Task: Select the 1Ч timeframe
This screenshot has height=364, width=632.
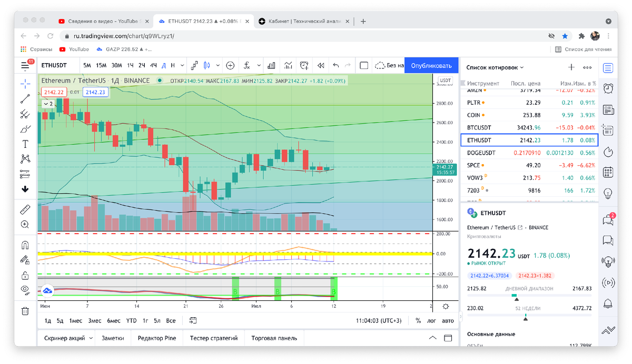Action: click(x=130, y=66)
